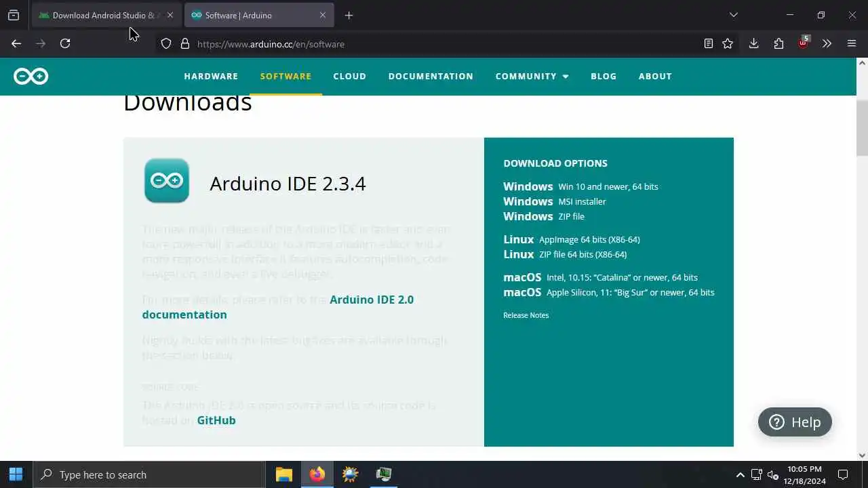This screenshot has width=868, height=488.
Task: Go to the Cloud page
Action: 350,76
